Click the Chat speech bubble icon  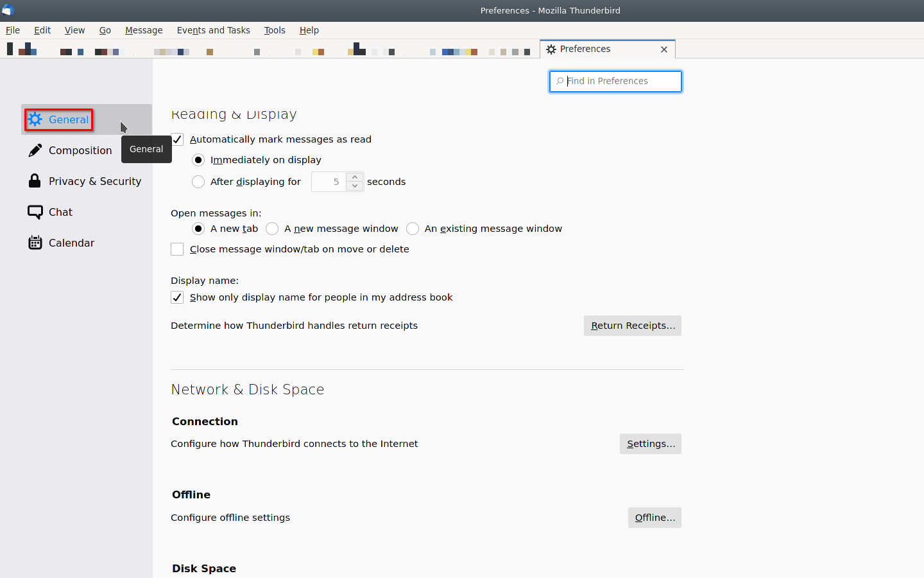pyautogui.click(x=35, y=212)
